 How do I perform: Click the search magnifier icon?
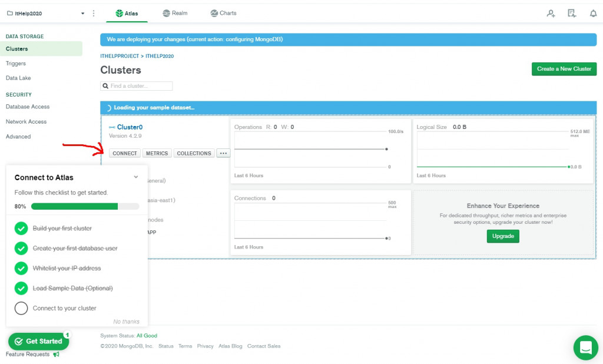[105, 86]
